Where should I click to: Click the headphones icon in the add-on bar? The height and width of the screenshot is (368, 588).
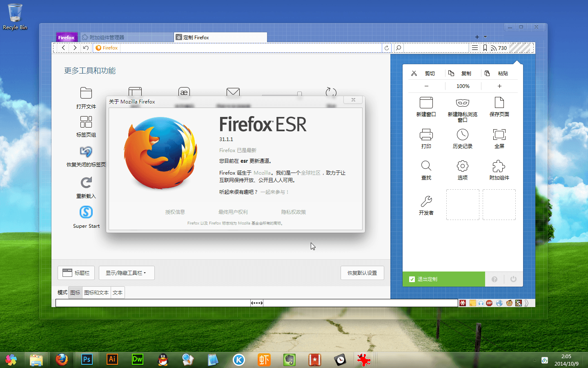coord(481,303)
